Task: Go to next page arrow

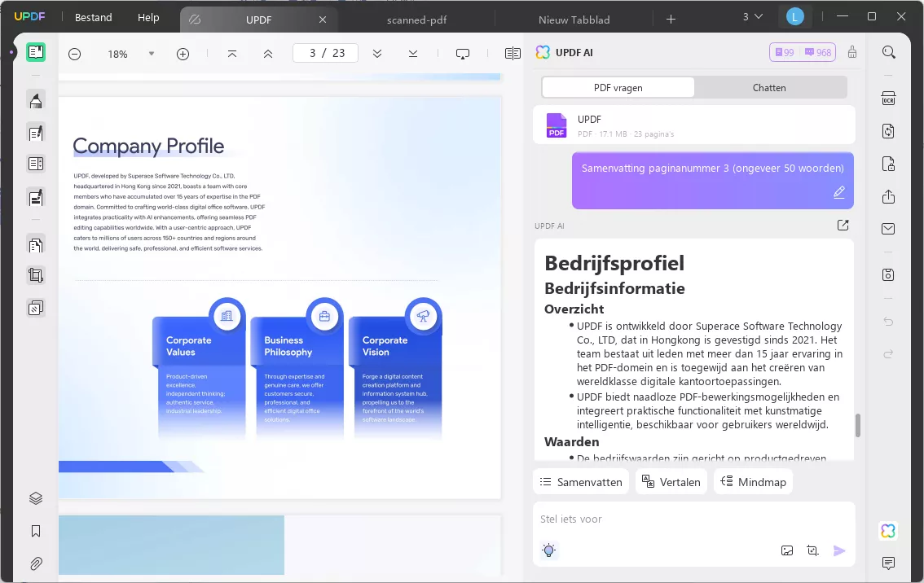Action: pyautogui.click(x=377, y=54)
